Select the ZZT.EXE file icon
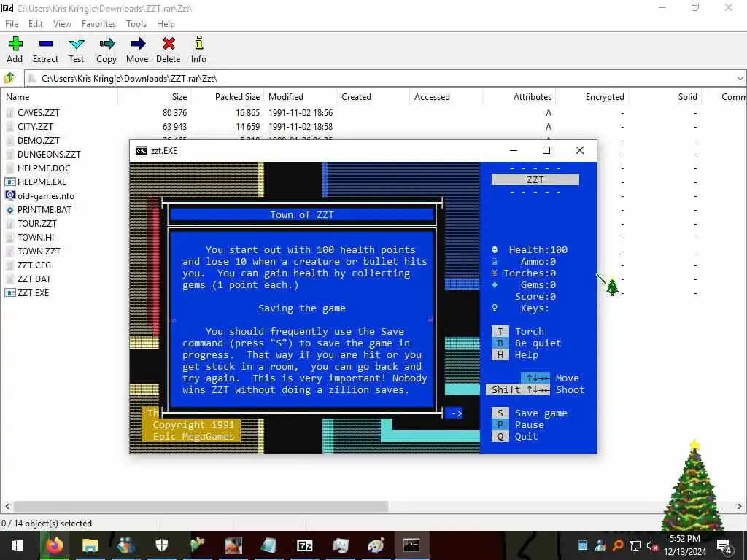Viewport: 747px width, 560px height. [x=10, y=293]
